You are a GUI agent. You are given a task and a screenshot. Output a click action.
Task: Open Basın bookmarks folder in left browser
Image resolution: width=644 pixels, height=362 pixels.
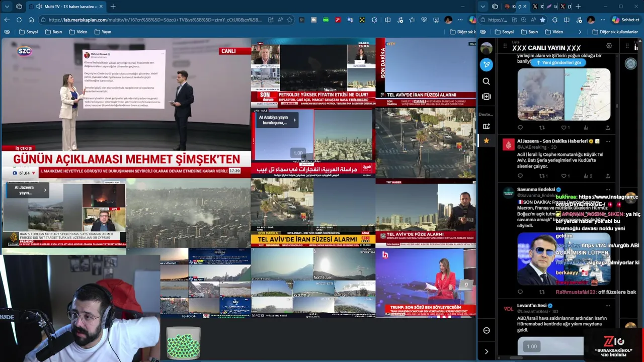54,32
